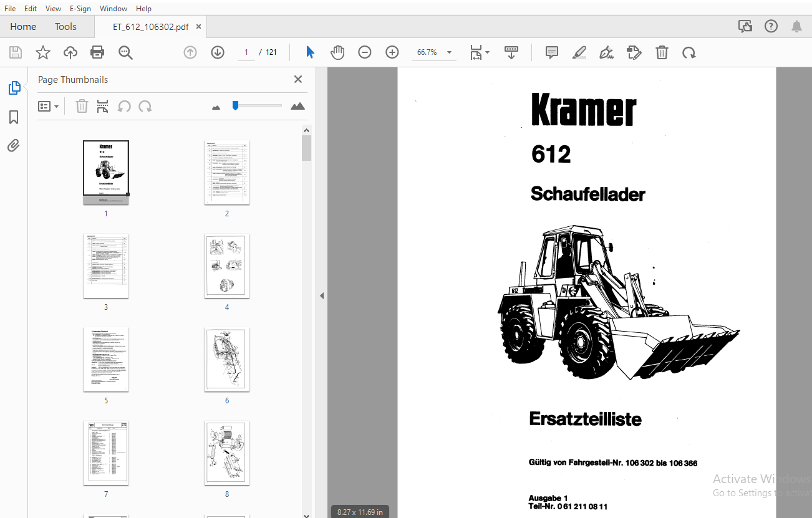Rotate thumbnails counterclockwise
Screen dimensions: 812x518
[x=124, y=107]
